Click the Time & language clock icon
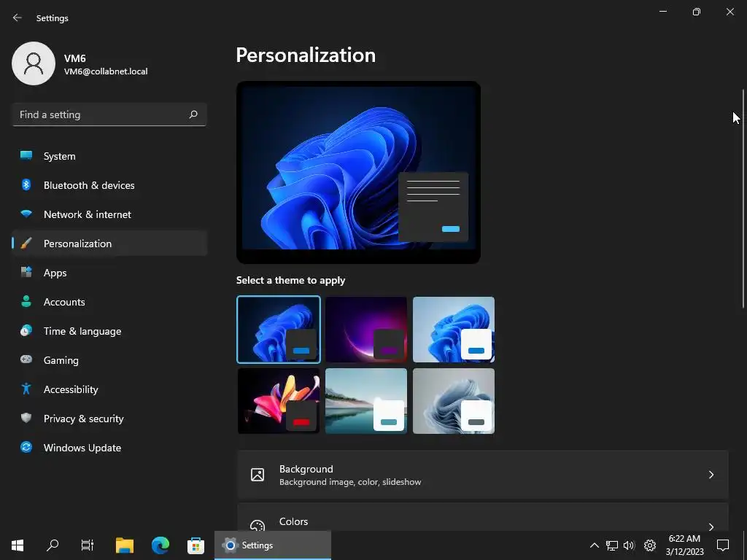Viewport: 747px width, 560px height. coord(26,330)
